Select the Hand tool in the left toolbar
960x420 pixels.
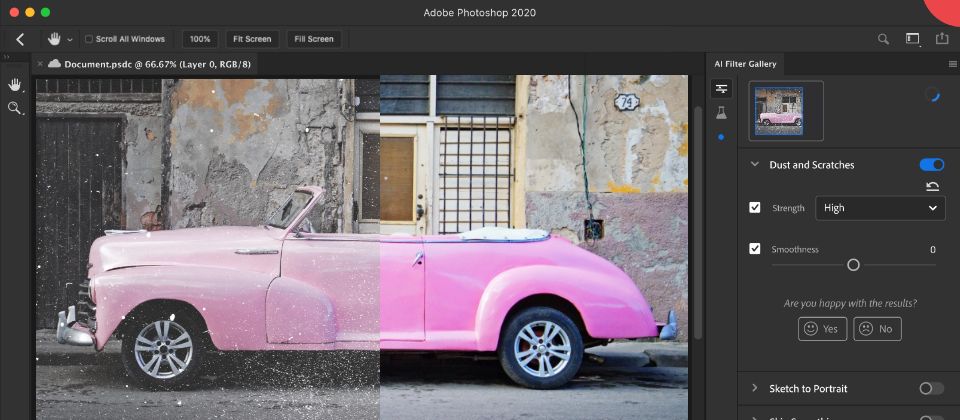pos(15,85)
